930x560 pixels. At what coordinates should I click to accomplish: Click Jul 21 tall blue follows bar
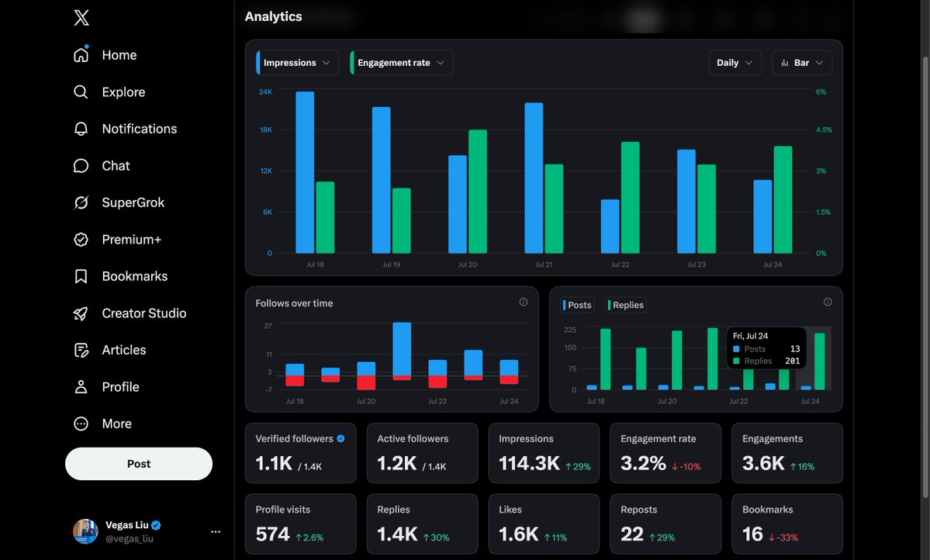click(402, 349)
